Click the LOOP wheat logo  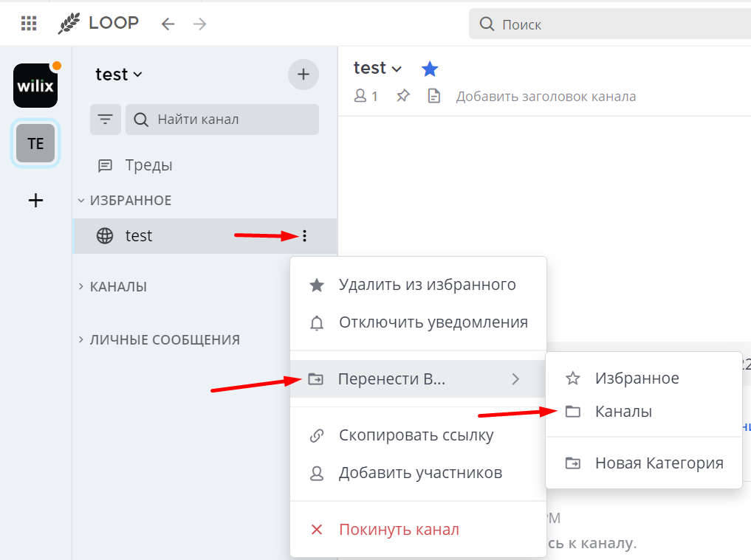(x=72, y=23)
